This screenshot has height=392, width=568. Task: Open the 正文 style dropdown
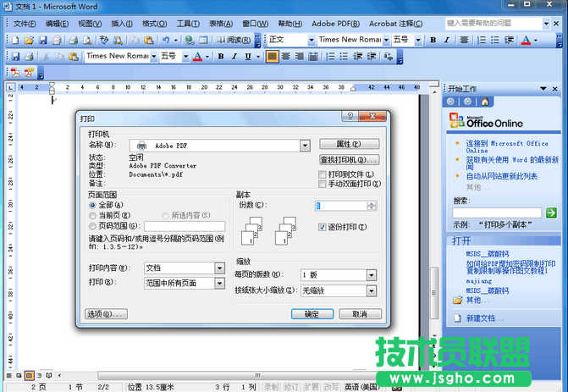point(312,40)
